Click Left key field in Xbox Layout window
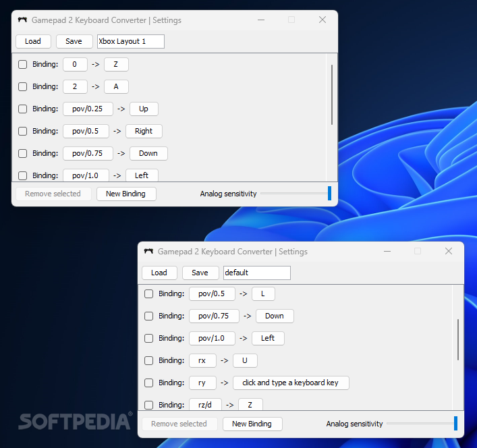 pos(142,175)
